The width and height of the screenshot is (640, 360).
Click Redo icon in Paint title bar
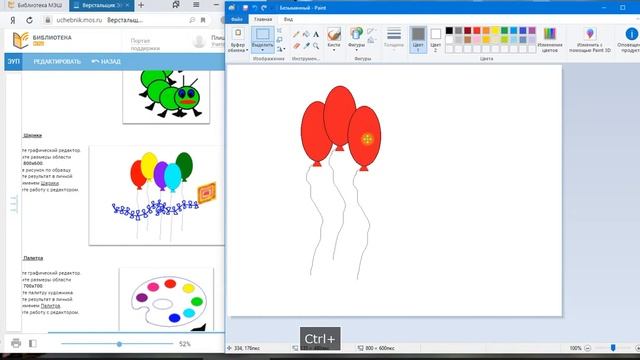(264, 8)
